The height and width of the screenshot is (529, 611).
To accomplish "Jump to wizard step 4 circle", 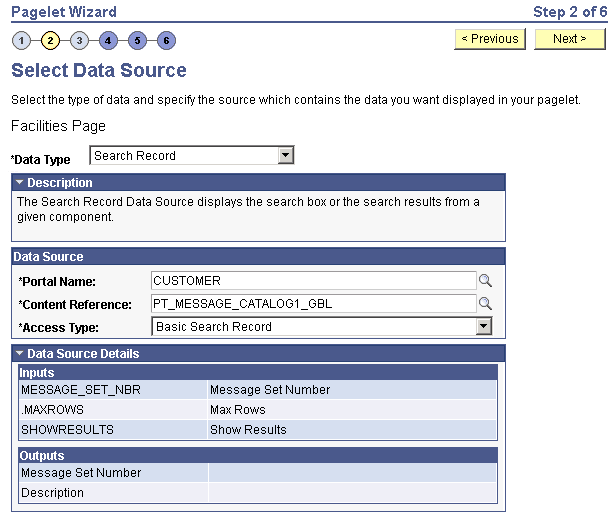I will 108,41.
